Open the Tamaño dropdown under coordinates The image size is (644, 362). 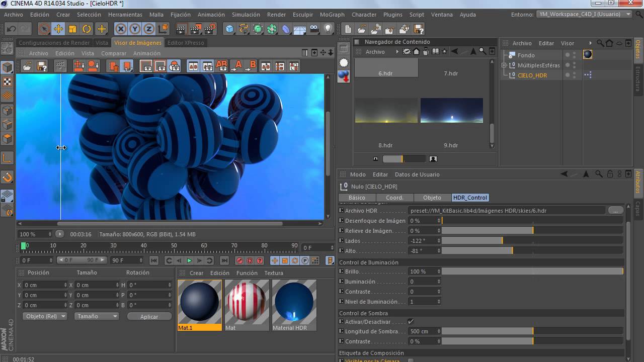click(x=97, y=316)
